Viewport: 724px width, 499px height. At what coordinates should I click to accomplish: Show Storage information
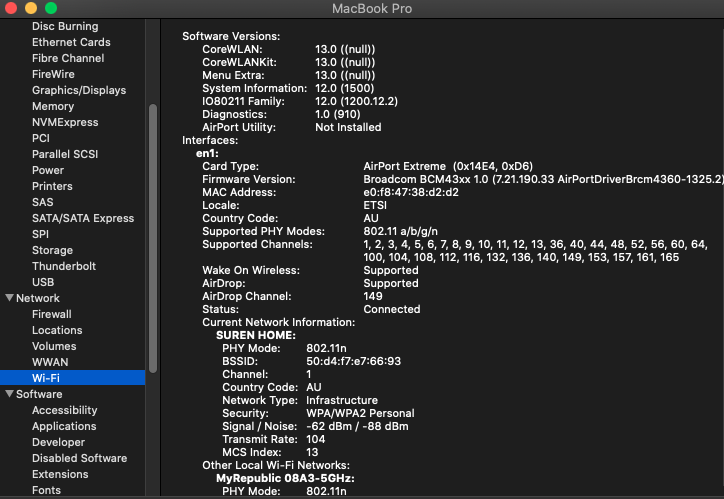click(x=52, y=250)
